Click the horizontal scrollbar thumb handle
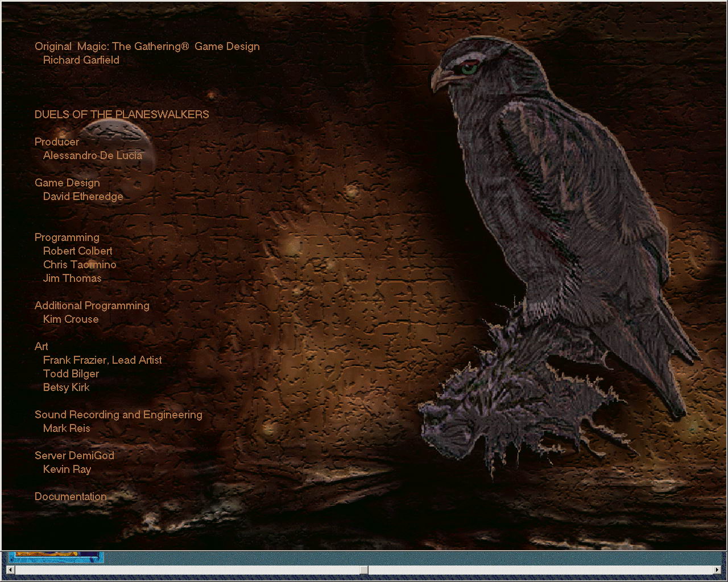 [x=364, y=569]
